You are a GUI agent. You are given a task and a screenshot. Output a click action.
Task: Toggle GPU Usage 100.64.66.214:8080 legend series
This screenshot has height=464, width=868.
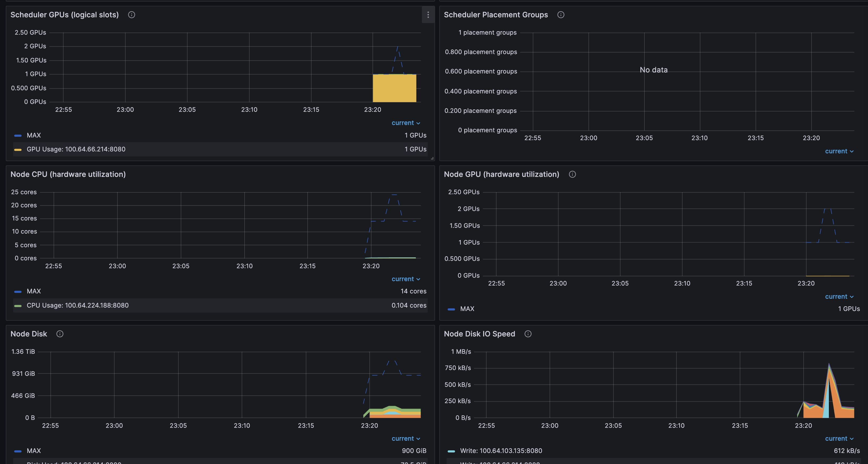[x=76, y=149]
